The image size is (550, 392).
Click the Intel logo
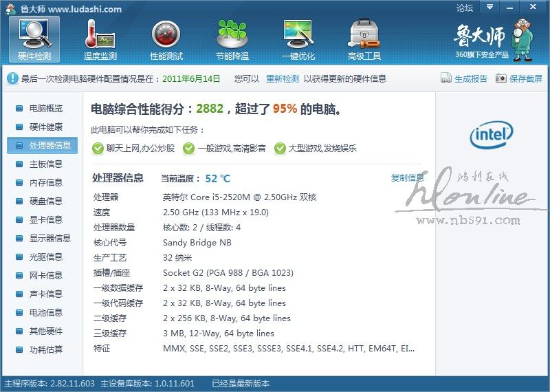tap(492, 134)
